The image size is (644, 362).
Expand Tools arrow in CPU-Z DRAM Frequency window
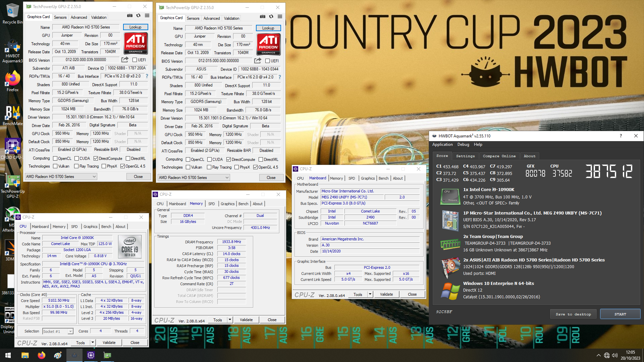click(x=230, y=319)
